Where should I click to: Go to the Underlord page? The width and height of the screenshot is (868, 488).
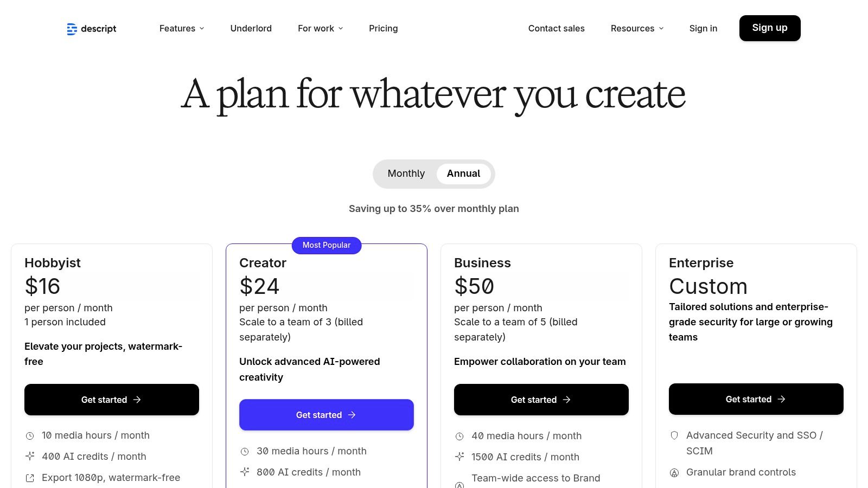pos(251,28)
